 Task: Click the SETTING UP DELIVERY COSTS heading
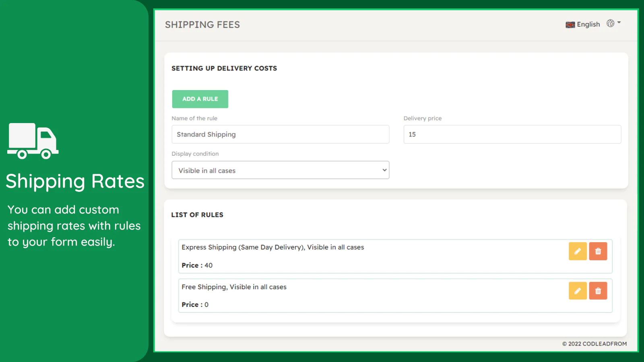[224, 68]
